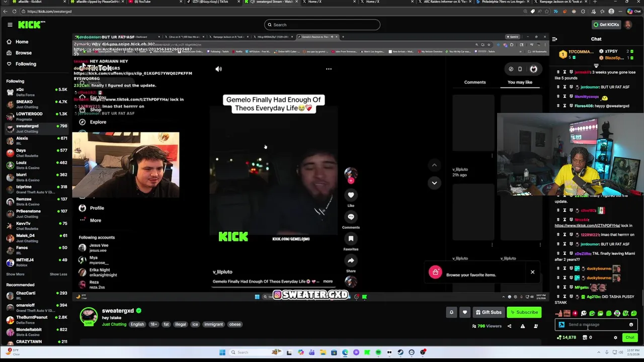Click the Kick search bar
644x362 pixels.
[x=322, y=25]
